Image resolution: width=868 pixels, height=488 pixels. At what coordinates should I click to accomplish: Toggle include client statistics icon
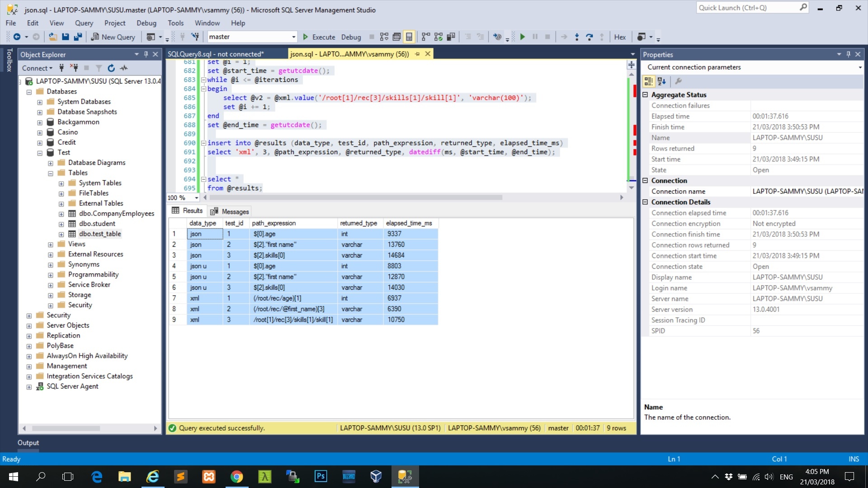[x=451, y=37]
